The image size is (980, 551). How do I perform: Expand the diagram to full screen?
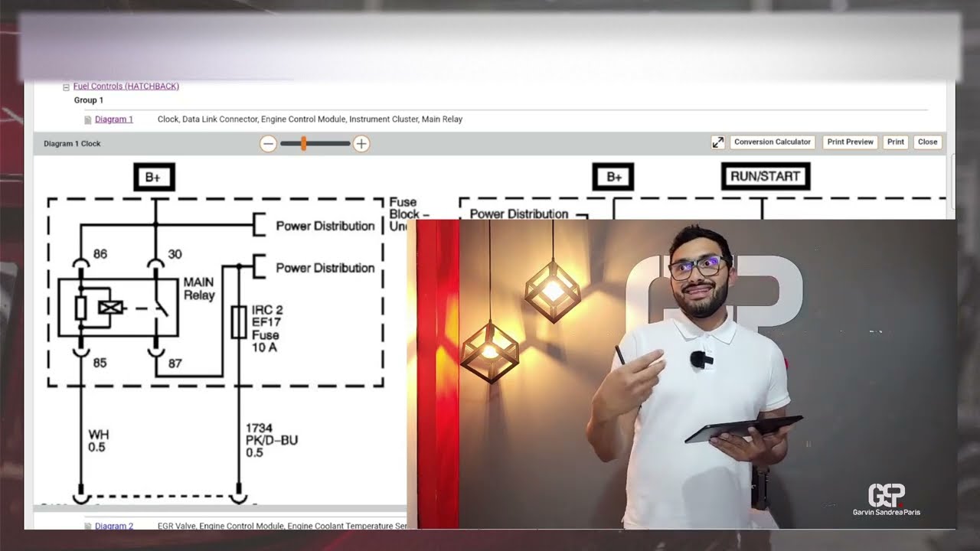coord(717,142)
